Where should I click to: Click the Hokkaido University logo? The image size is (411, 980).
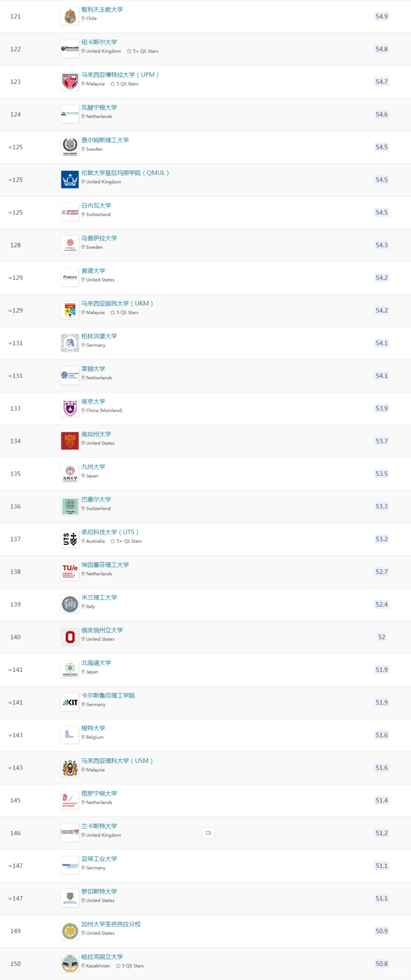70,670
